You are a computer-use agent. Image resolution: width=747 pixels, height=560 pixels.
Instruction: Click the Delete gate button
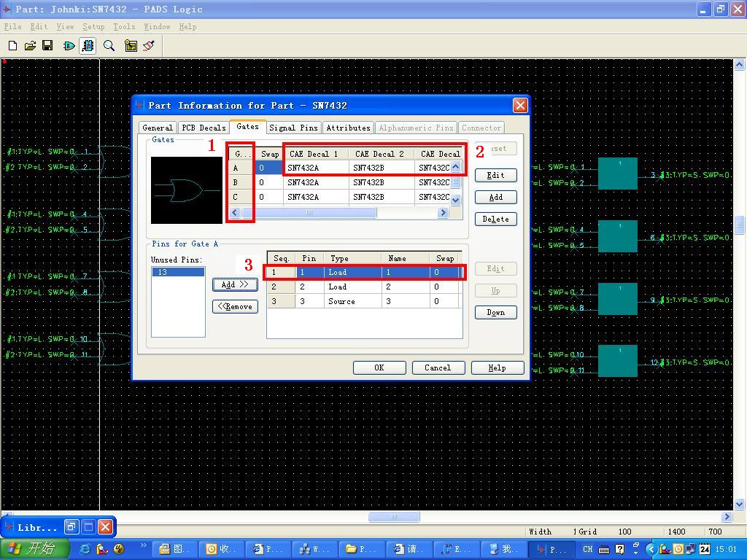tap(495, 219)
